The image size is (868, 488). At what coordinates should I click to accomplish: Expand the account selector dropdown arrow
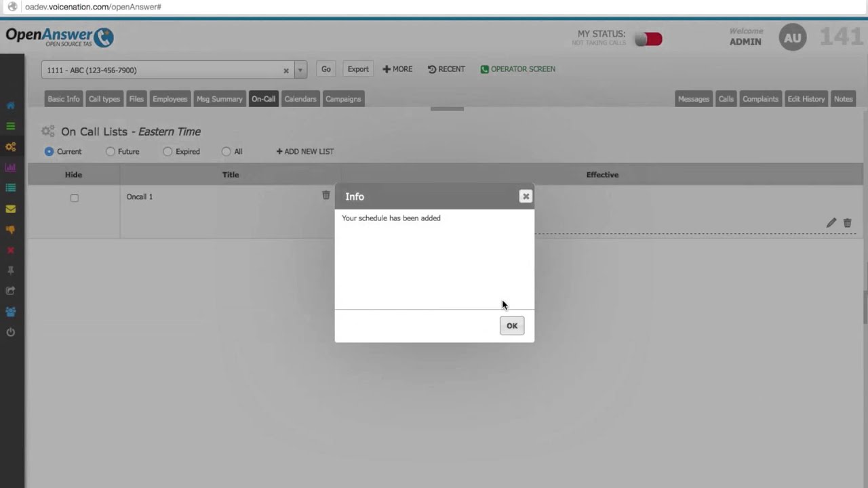300,70
